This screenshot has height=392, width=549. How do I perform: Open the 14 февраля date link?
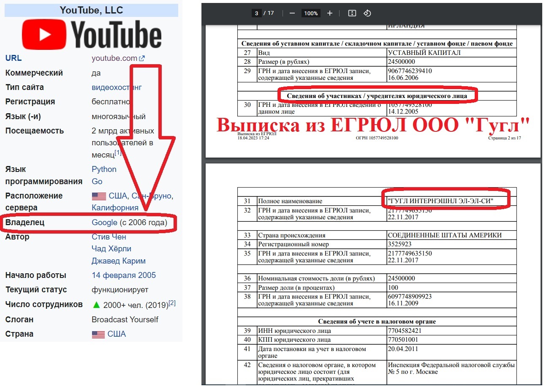(x=114, y=275)
